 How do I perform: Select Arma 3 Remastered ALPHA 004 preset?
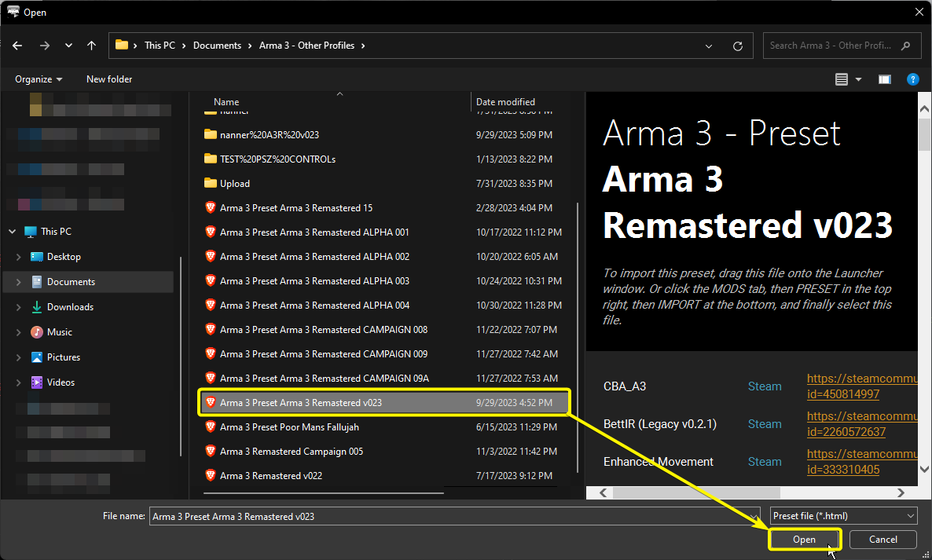pyautogui.click(x=314, y=306)
